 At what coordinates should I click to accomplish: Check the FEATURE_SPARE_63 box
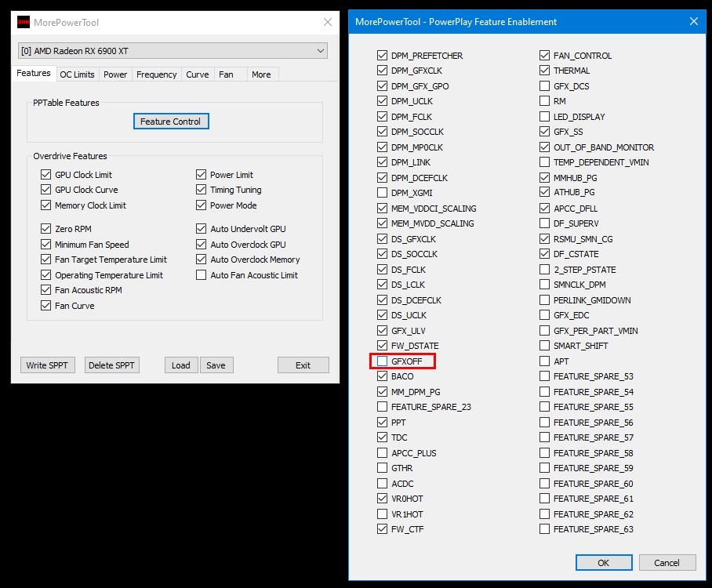click(x=544, y=529)
